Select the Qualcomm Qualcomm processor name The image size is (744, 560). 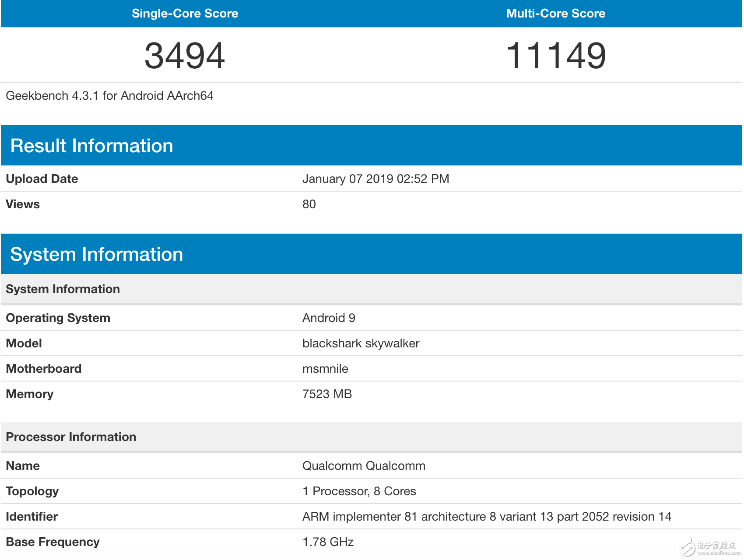point(364,466)
